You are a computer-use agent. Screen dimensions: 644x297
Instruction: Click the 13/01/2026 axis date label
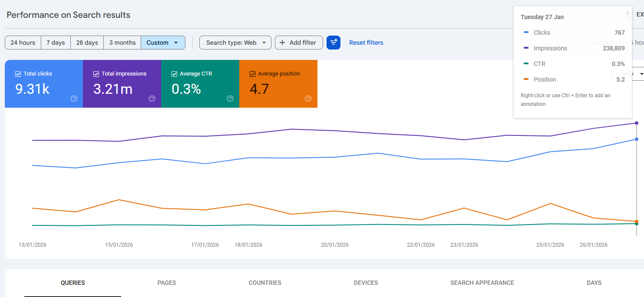[33, 245]
